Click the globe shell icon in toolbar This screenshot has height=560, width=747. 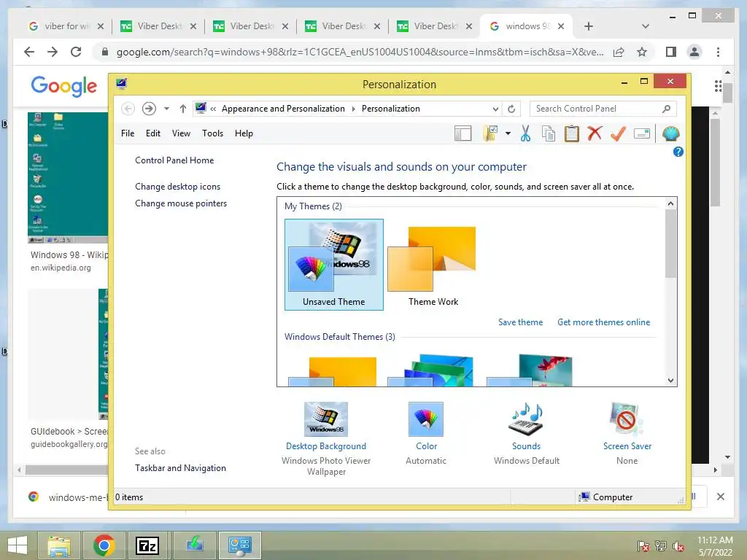[670, 134]
